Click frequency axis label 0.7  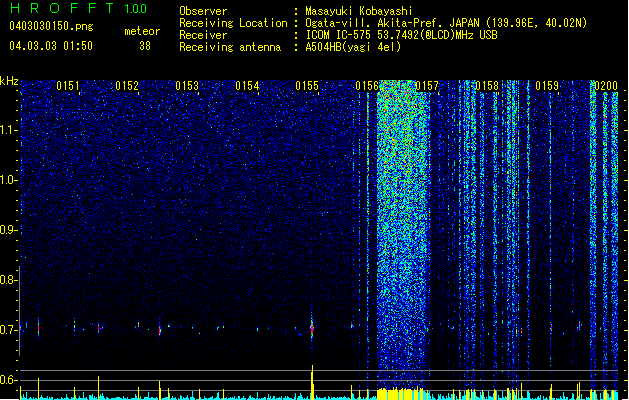pyautogui.click(x=8, y=330)
